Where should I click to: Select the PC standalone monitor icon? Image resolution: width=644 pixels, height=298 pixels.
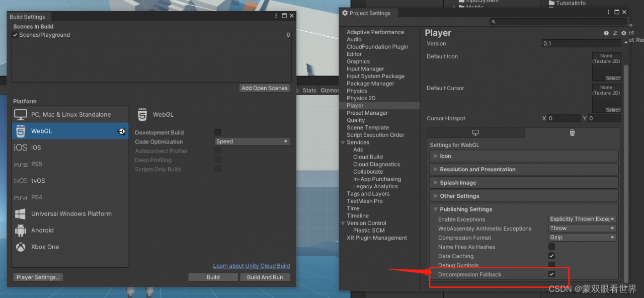click(21, 114)
